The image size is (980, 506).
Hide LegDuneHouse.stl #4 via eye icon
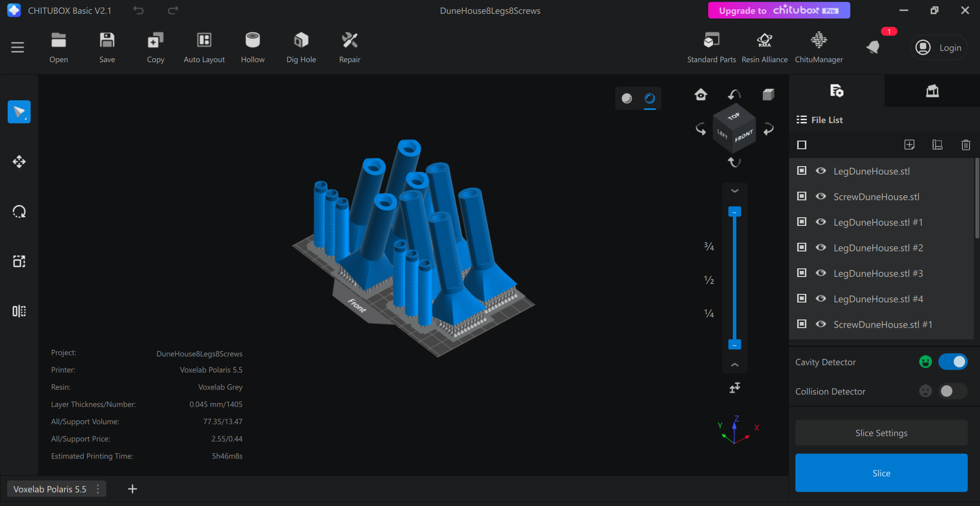[x=821, y=298]
